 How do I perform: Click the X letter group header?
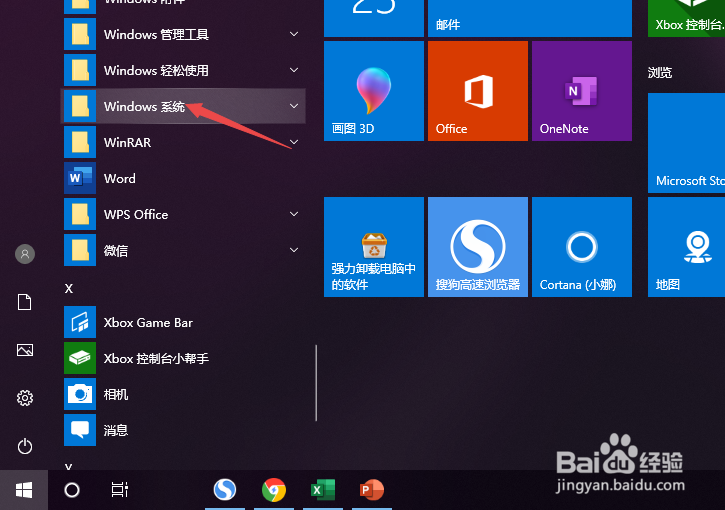[x=69, y=289]
